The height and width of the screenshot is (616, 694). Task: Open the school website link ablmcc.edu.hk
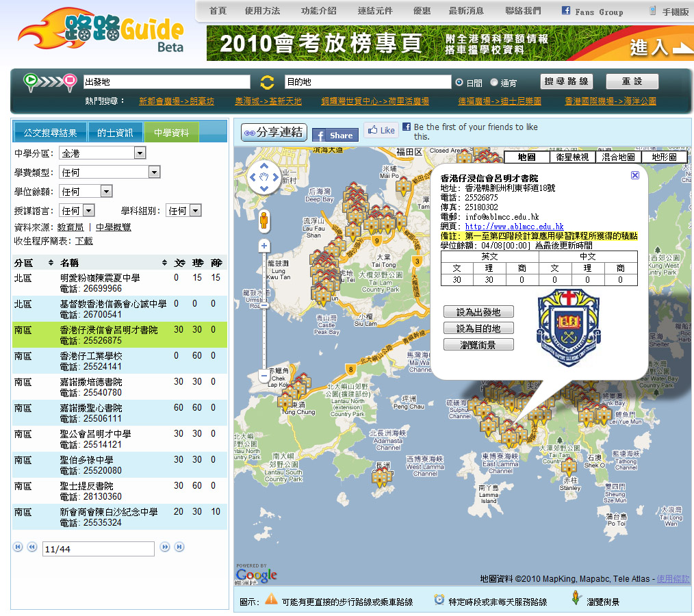pos(514,226)
